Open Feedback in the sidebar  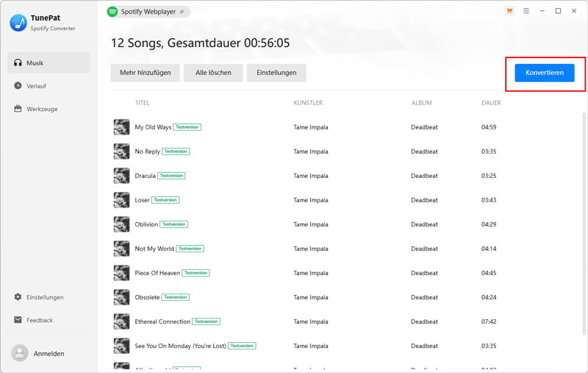pos(49,320)
